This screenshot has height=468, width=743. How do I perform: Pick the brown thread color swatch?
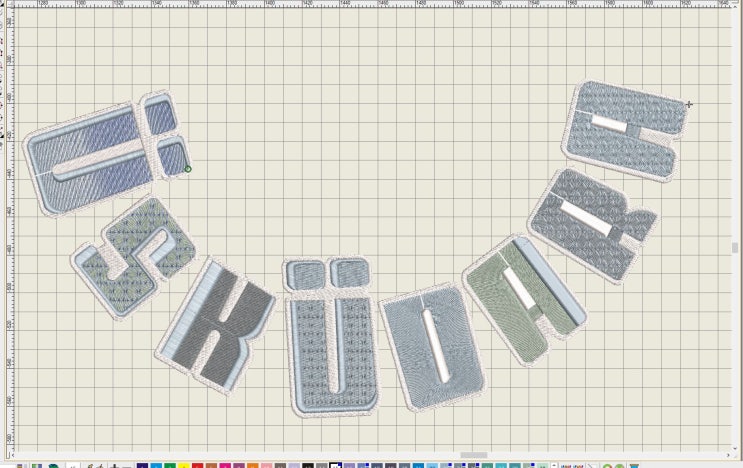[x=211, y=465]
